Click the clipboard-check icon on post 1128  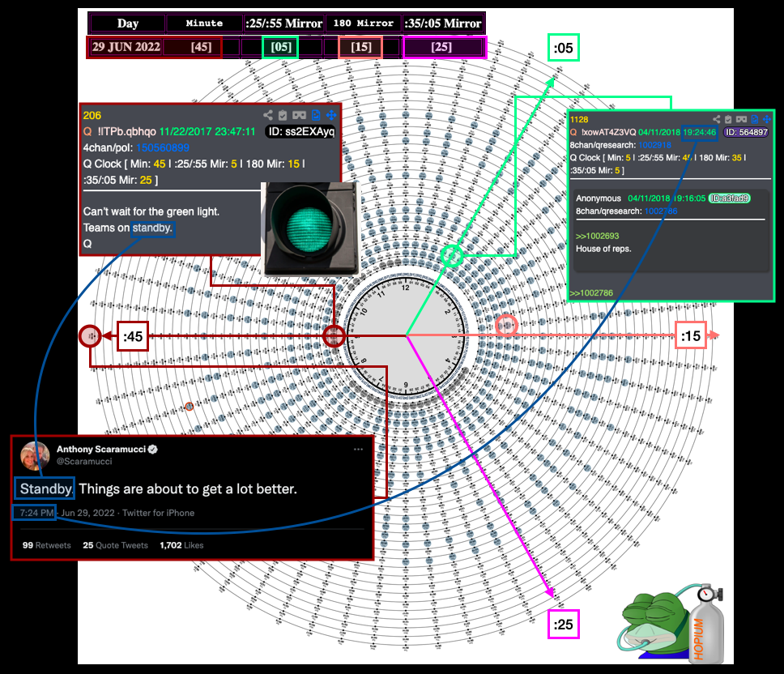(x=728, y=119)
